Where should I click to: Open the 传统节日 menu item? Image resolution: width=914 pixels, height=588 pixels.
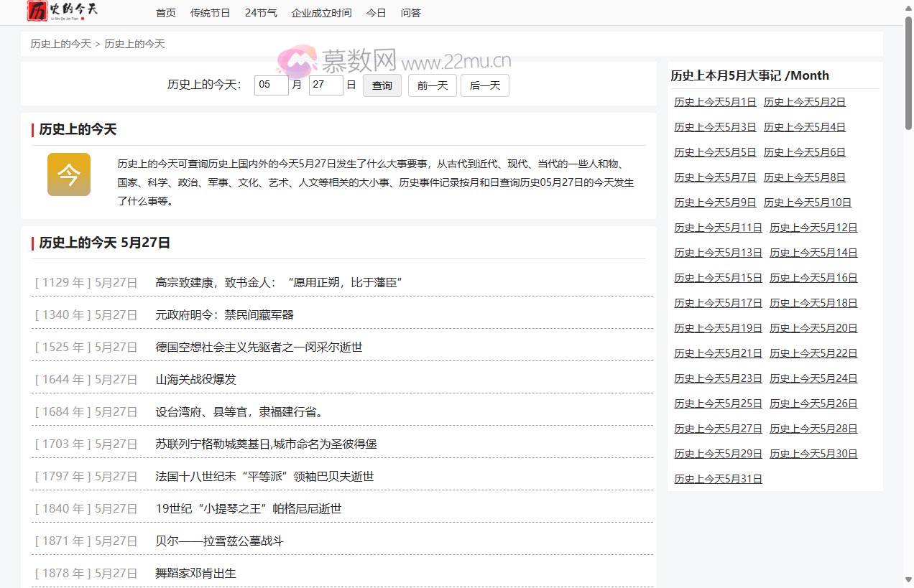[211, 12]
